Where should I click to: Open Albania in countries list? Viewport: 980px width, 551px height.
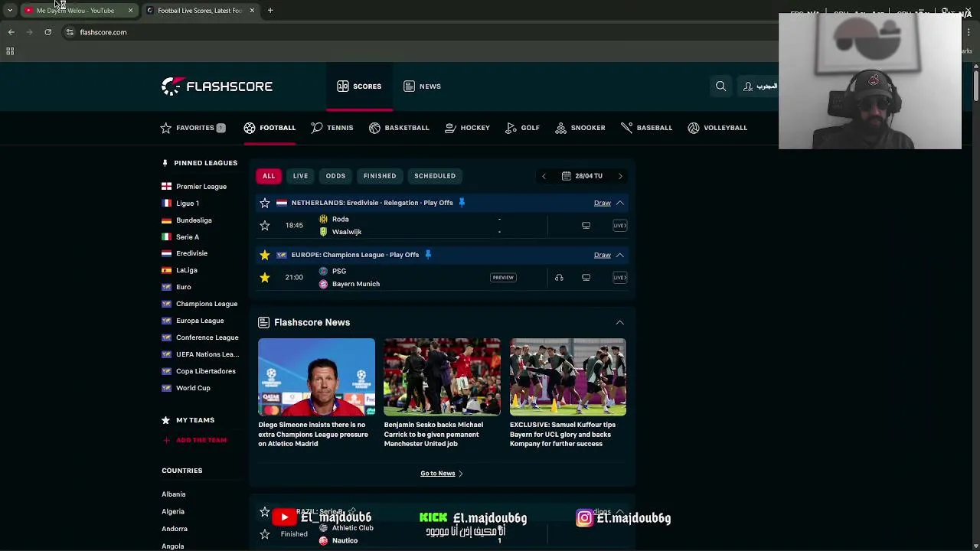174,494
